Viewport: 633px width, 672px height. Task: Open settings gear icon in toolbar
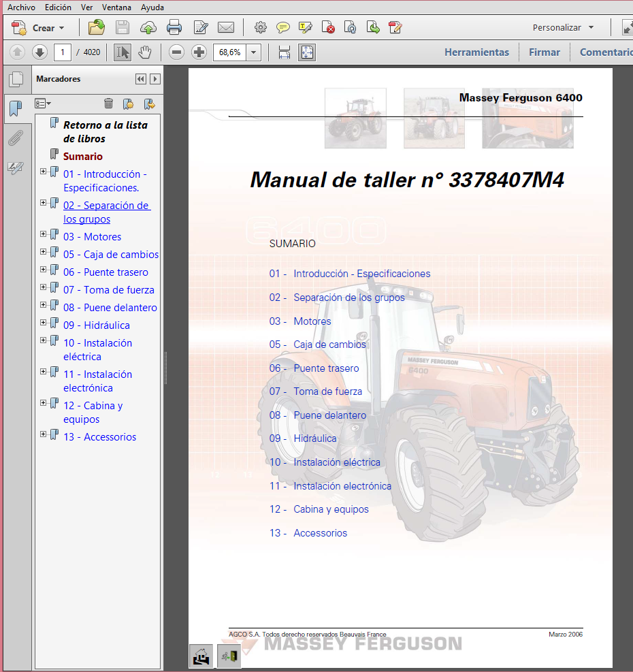[260, 27]
